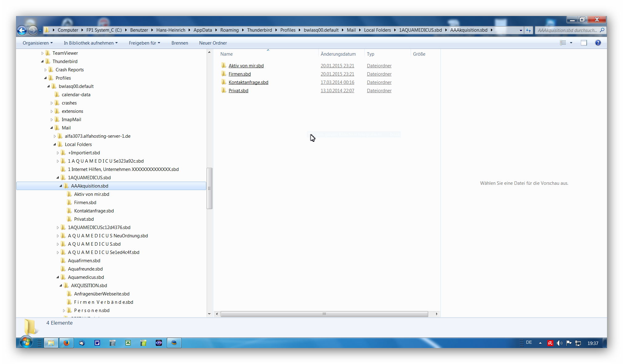Collapse the 1AQUAMEDICUS.sbd tree node
This screenshot has height=364, width=623.
(58, 177)
